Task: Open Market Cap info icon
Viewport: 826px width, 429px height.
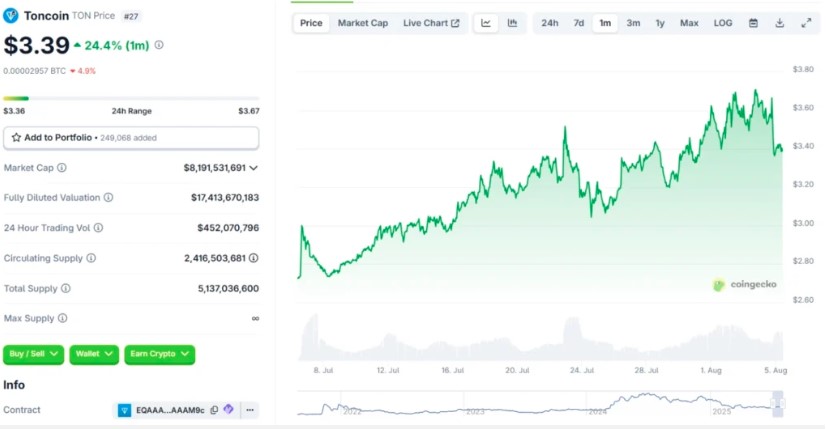Action: (x=62, y=168)
